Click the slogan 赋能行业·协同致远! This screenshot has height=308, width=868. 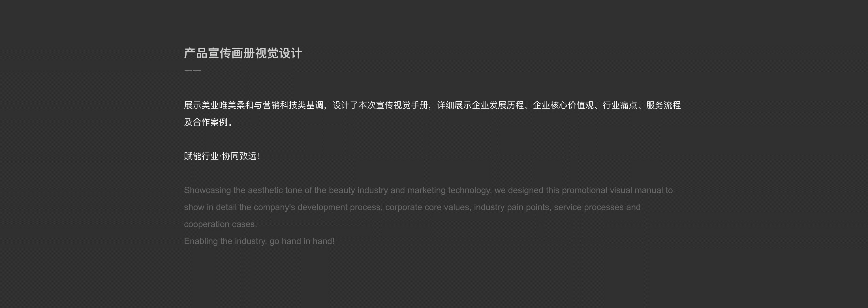(x=222, y=156)
